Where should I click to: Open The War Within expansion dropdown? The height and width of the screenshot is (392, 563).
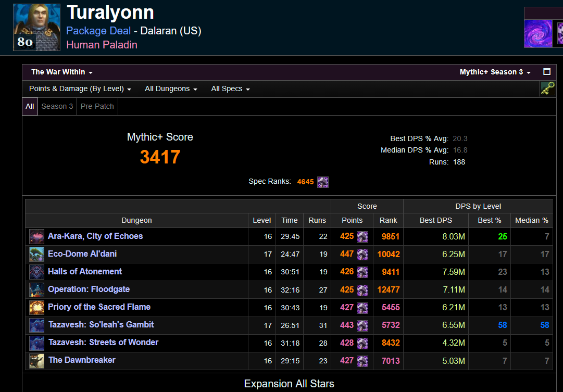click(x=62, y=72)
